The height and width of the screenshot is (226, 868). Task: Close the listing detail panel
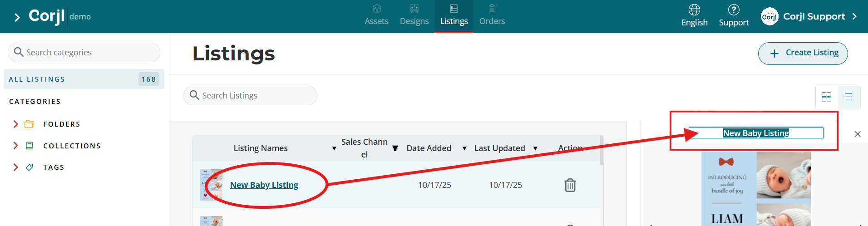pos(858,134)
